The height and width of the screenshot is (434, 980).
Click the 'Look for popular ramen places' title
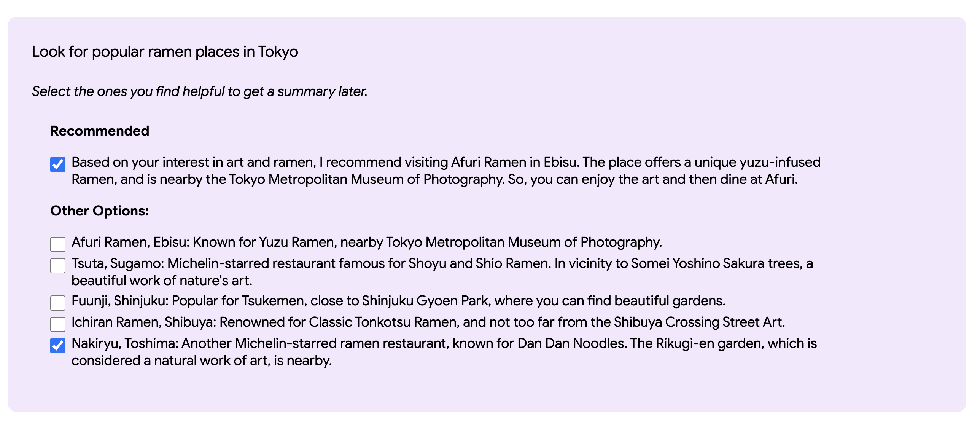[x=165, y=52]
